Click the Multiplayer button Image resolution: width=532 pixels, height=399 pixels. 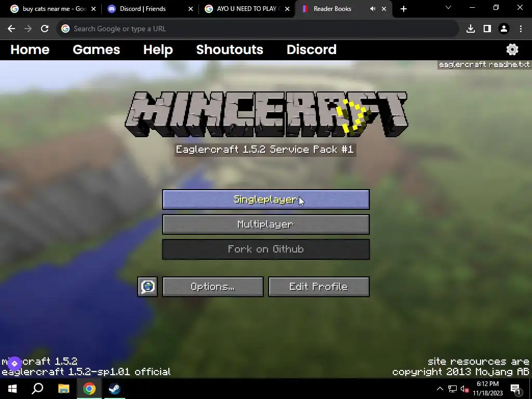coord(265,224)
